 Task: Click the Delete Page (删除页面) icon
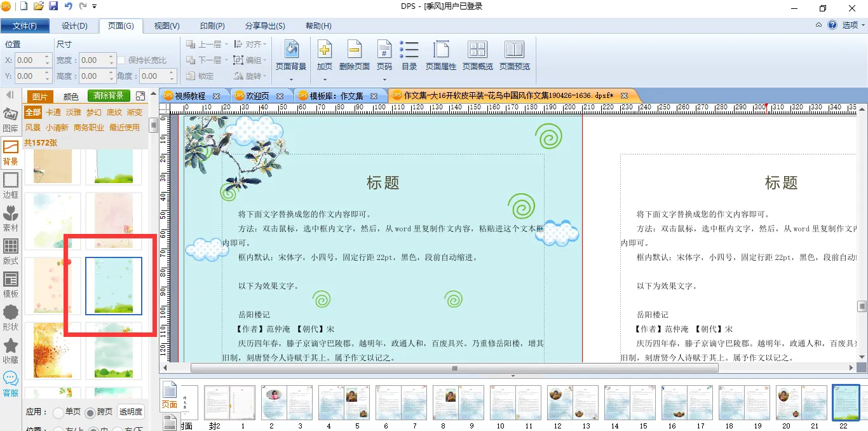click(x=354, y=50)
